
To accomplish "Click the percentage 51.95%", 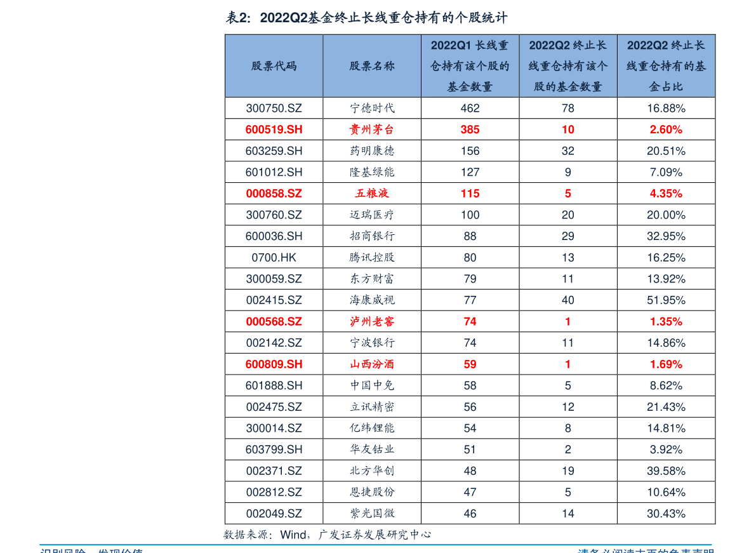I will pyautogui.click(x=666, y=300).
